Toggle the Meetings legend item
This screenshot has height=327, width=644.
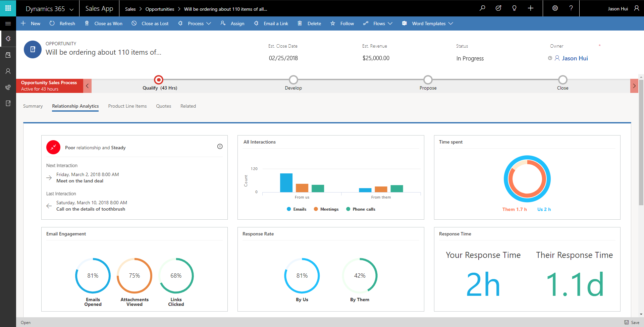coord(326,209)
